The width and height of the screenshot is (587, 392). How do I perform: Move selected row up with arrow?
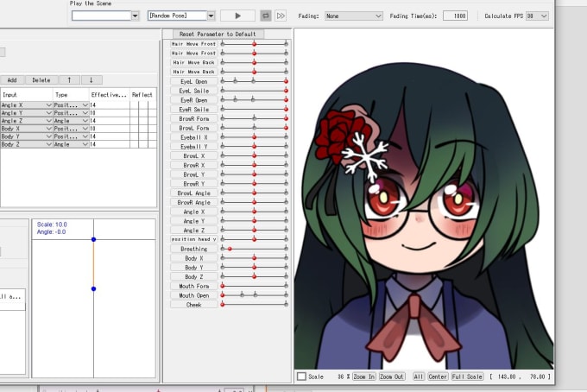pos(68,79)
